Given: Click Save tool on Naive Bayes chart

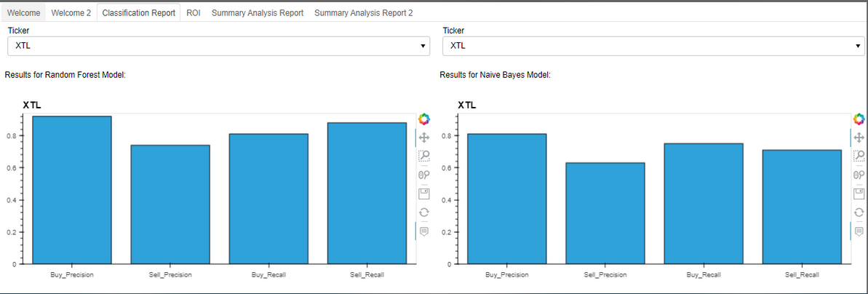Looking at the screenshot, I should 859,194.
